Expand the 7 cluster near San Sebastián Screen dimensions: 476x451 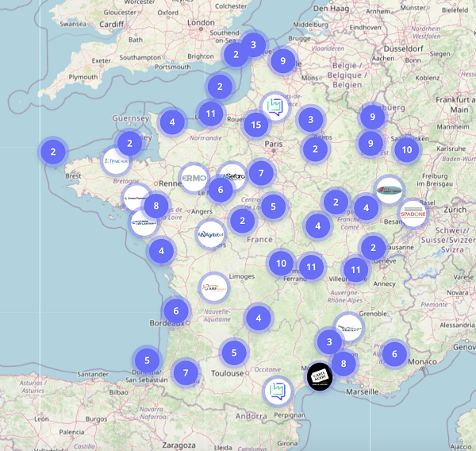pos(186,372)
